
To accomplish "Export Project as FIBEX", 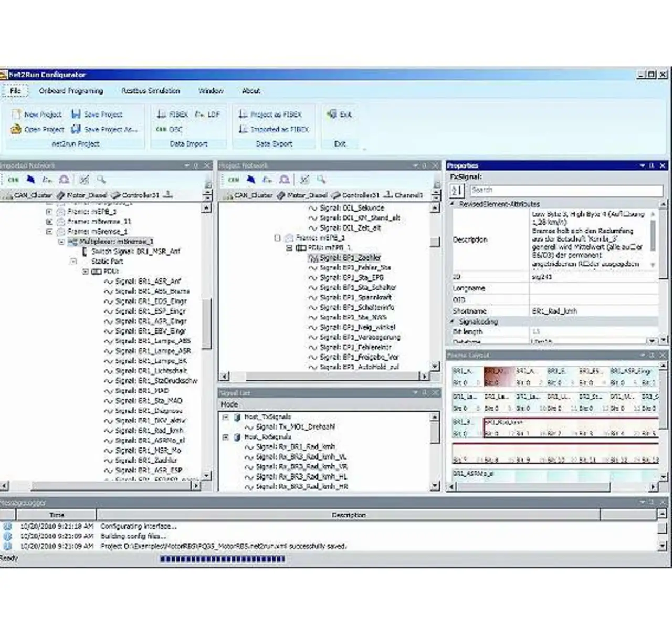I will [x=270, y=114].
